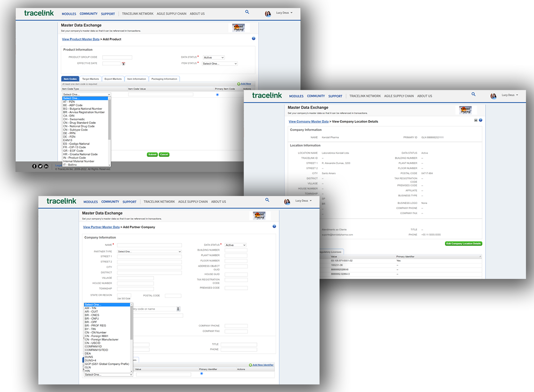
Task: Collapse identifier type dropdown in Add Partner table
Action: point(108,375)
